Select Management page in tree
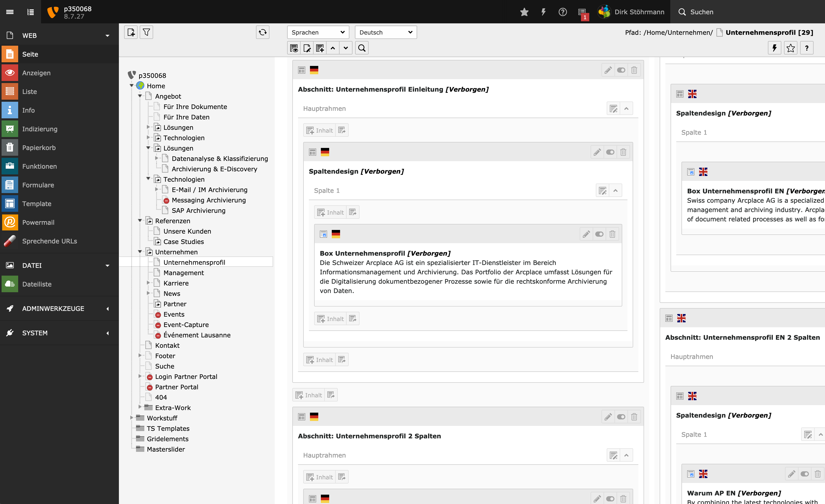Screen dimensions: 825x504 184,273
